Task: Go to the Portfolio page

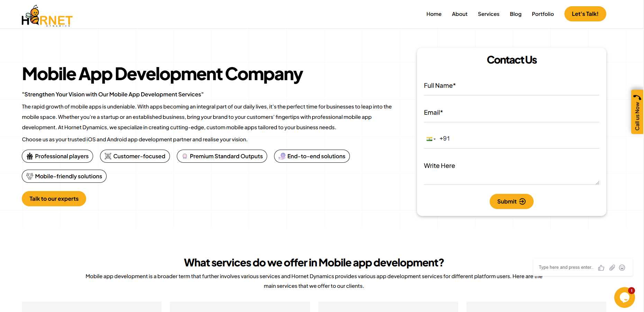Action: 543,14
